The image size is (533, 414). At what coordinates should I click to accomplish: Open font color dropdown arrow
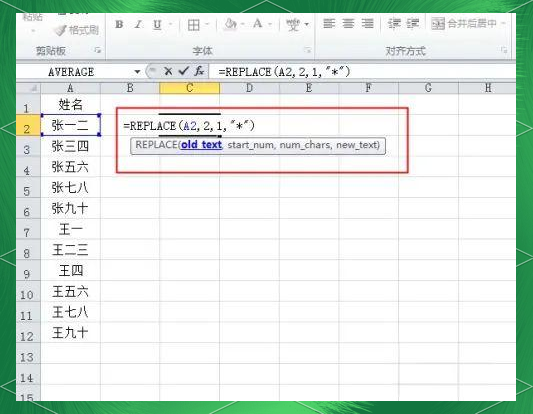[270, 24]
